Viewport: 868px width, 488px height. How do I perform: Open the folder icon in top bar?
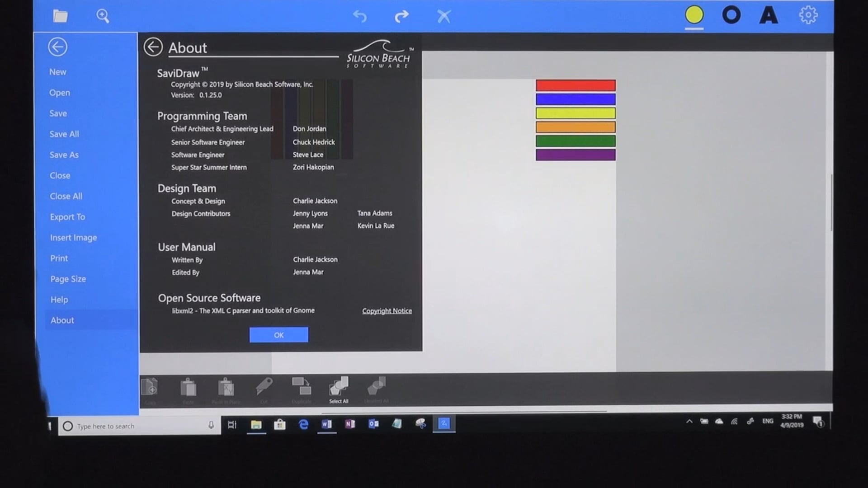60,16
